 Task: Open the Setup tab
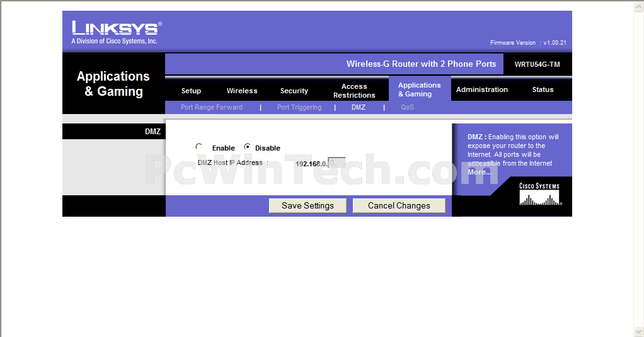click(191, 91)
